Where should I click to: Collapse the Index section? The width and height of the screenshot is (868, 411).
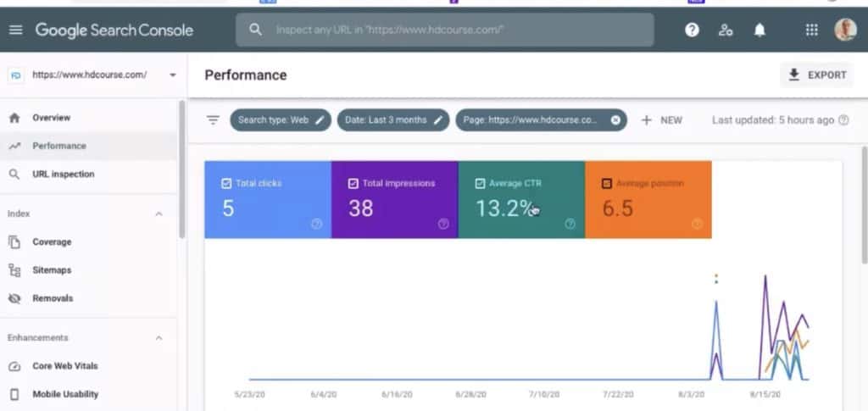pos(159,214)
